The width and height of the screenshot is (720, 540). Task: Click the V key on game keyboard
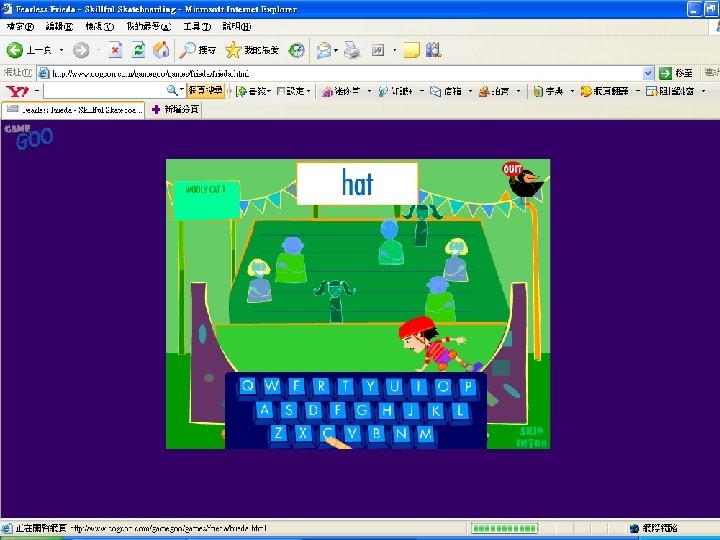click(x=352, y=433)
